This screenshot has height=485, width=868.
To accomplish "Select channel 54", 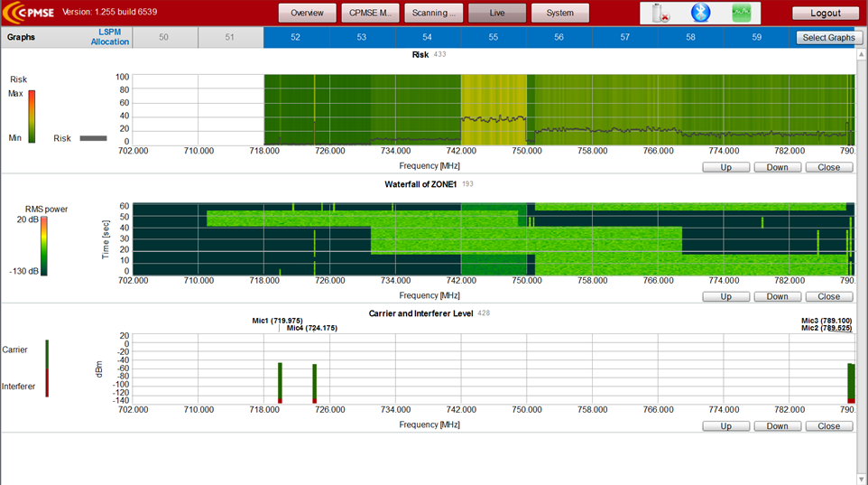I will pyautogui.click(x=428, y=37).
